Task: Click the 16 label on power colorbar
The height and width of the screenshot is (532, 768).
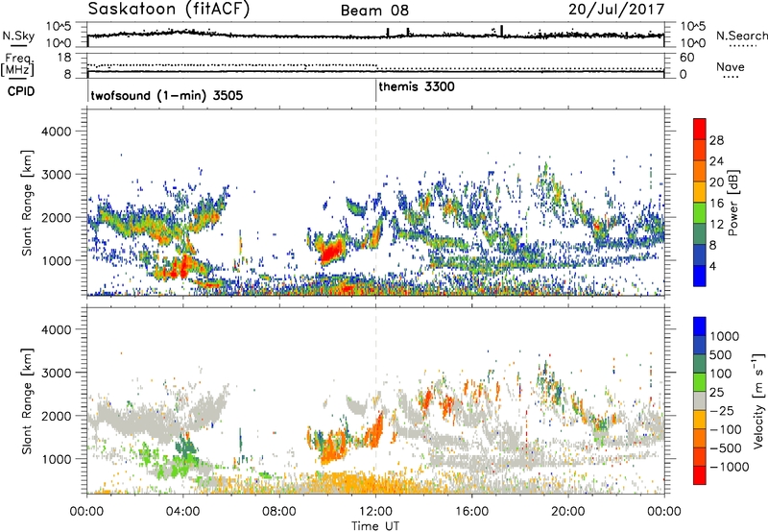Action: (716, 204)
